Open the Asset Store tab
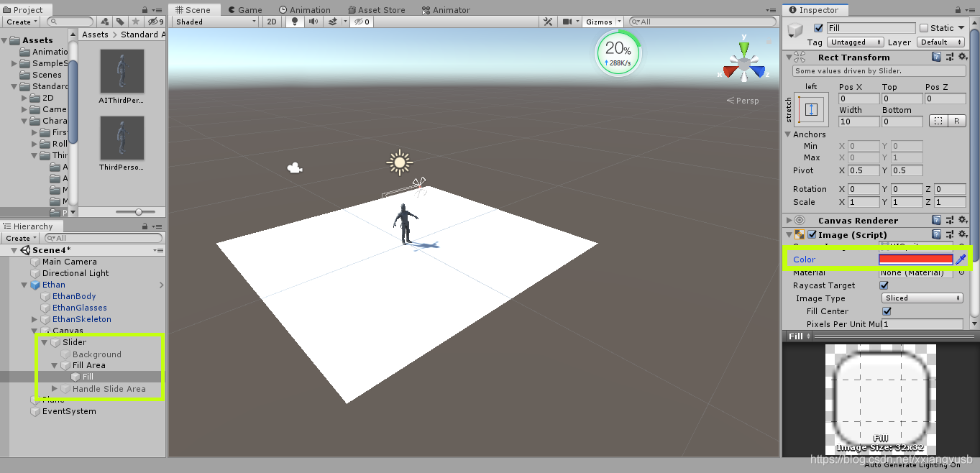The image size is (980, 473). pos(376,10)
